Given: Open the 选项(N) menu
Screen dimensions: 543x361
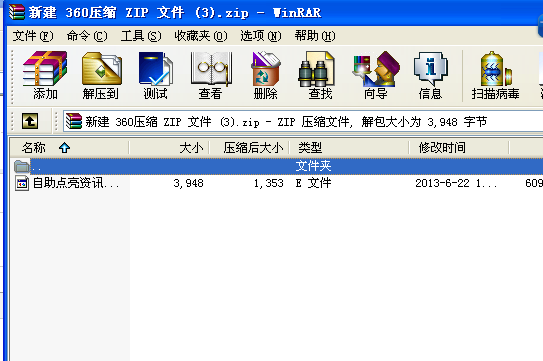Looking at the screenshot, I should [x=261, y=36].
